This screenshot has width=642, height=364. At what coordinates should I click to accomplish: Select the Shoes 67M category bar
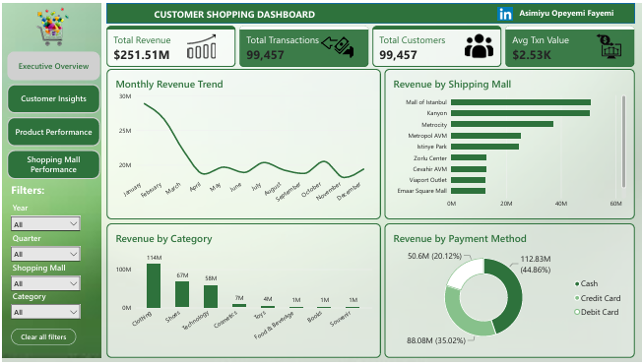pyautogui.click(x=182, y=294)
